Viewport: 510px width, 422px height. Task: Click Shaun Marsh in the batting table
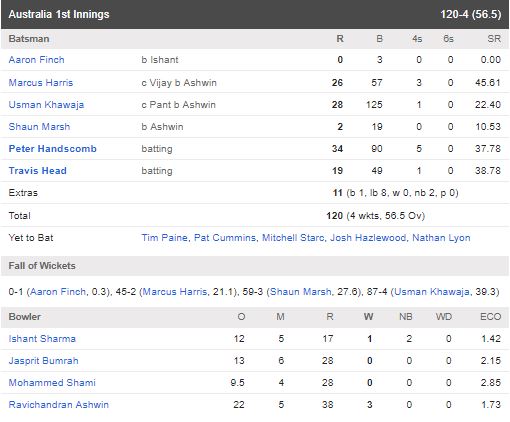click(39, 127)
